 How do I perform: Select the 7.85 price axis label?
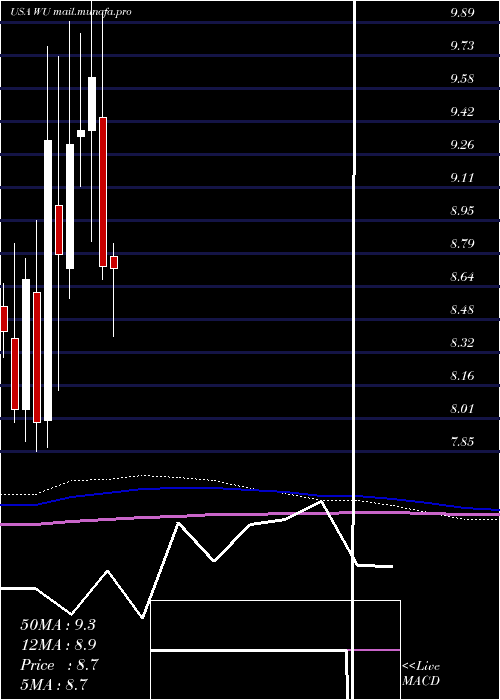[462, 442]
